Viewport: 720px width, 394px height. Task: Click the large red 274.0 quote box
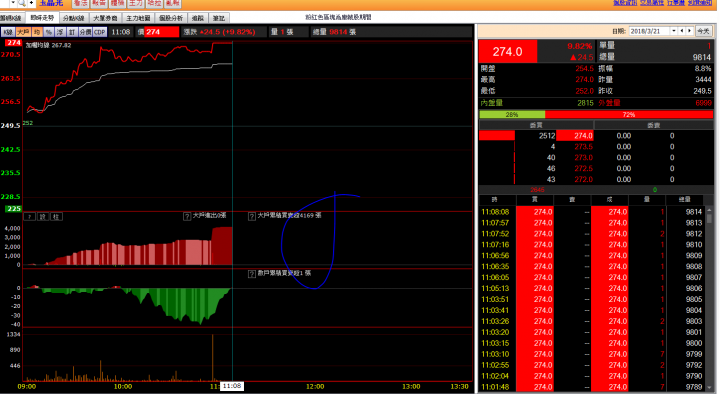[508, 52]
